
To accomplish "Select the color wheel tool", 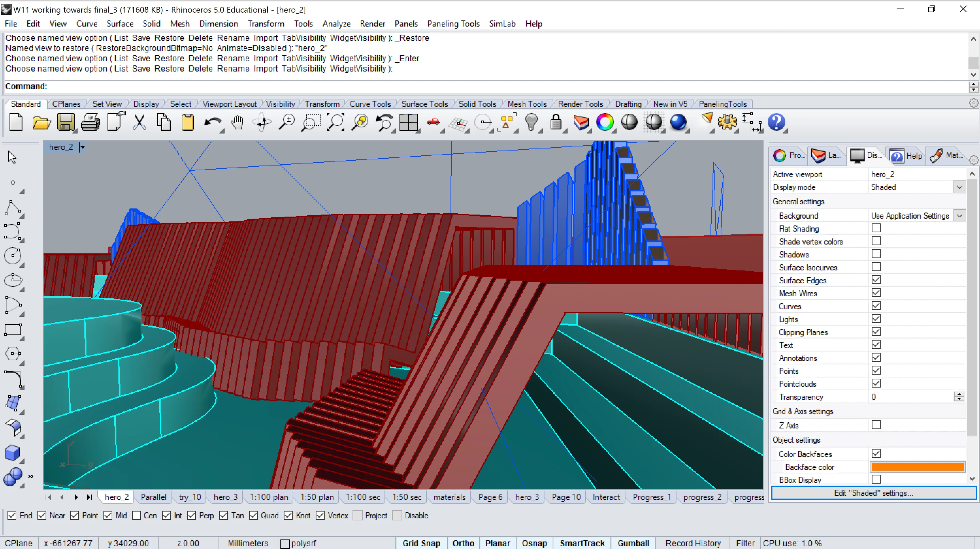I will coord(605,123).
